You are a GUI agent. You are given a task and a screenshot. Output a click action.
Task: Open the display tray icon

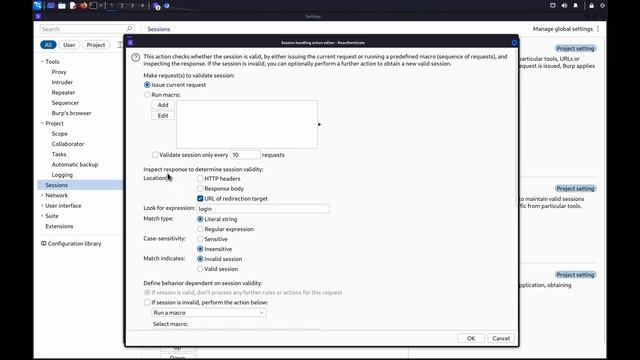pos(553,5)
